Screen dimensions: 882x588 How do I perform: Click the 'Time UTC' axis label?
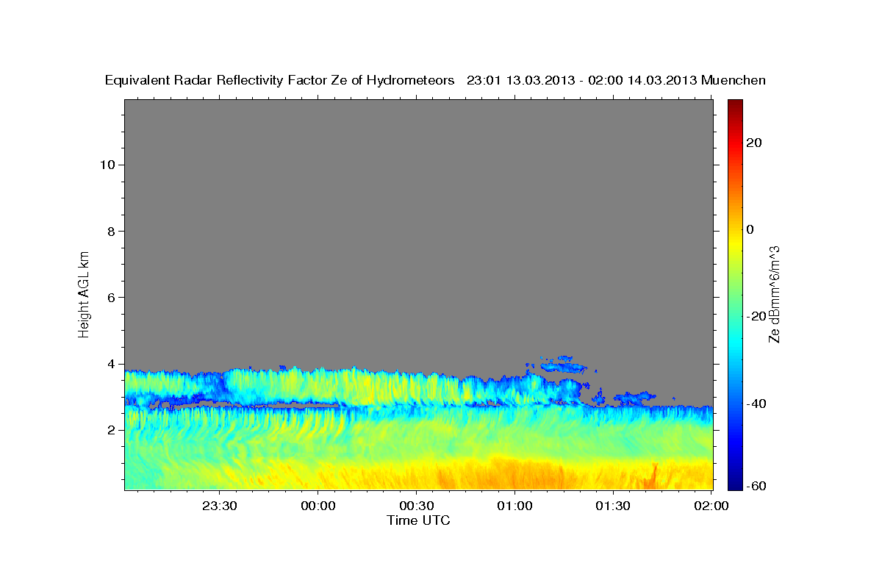pos(418,520)
